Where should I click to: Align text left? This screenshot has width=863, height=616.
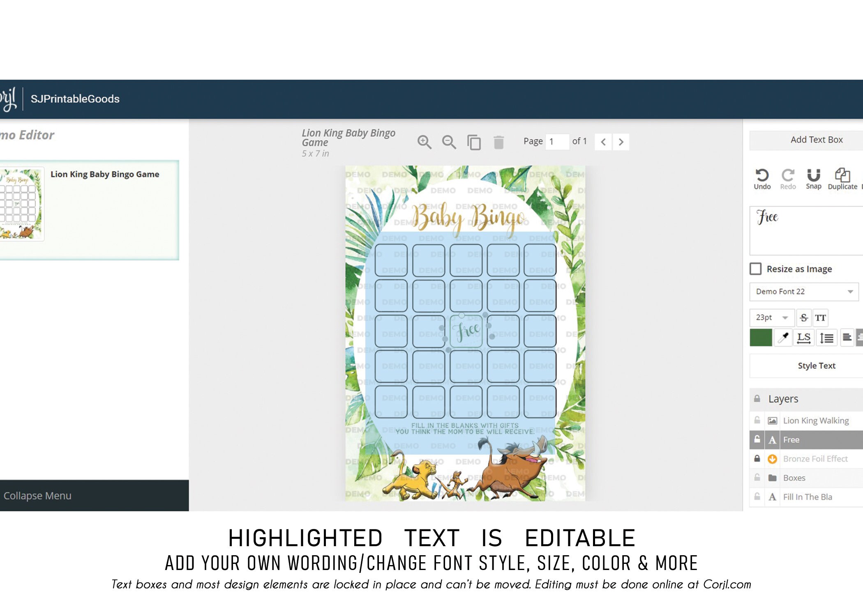click(x=847, y=338)
